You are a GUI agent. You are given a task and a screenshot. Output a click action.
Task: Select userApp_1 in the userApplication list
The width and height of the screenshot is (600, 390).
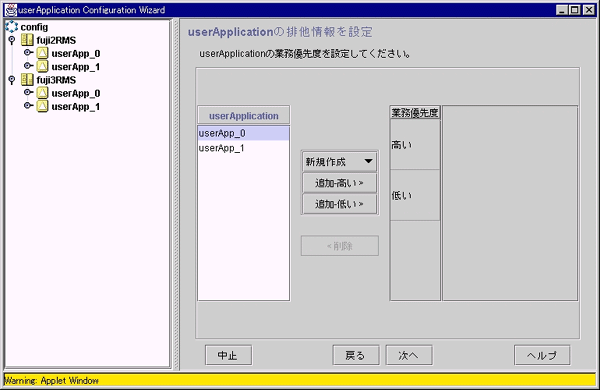click(243, 148)
